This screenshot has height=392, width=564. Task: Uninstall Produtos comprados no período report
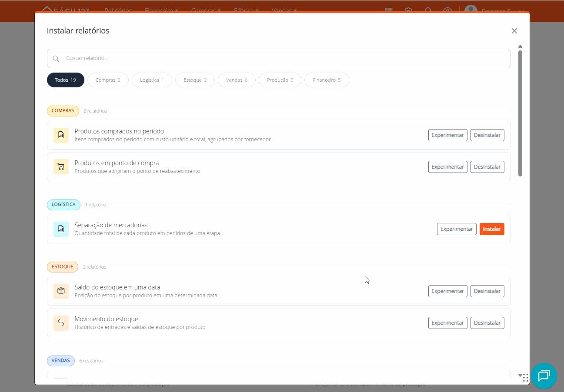coord(487,135)
